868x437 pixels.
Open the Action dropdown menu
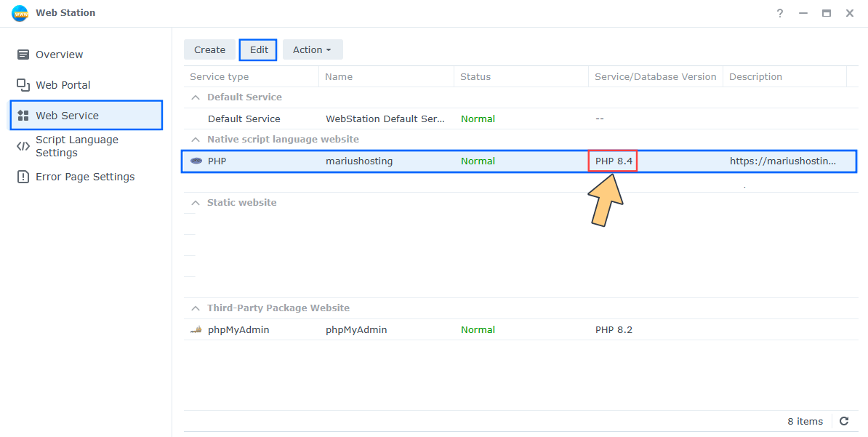pos(313,49)
